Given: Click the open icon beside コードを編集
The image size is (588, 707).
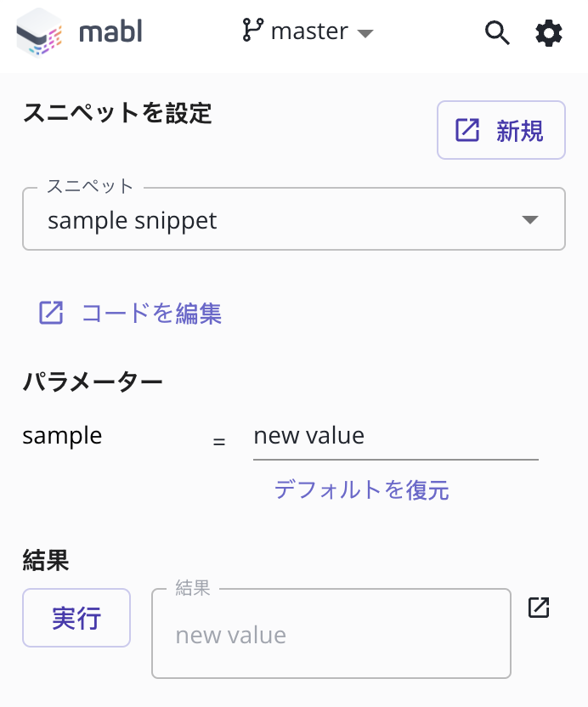Looking at the screenshot, I should (x=51, y=313).
